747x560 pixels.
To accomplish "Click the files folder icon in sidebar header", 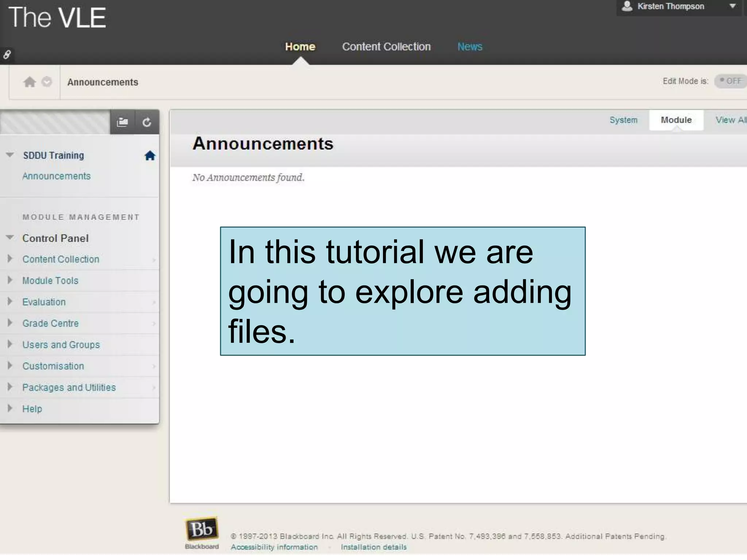I will pos(122,122).
